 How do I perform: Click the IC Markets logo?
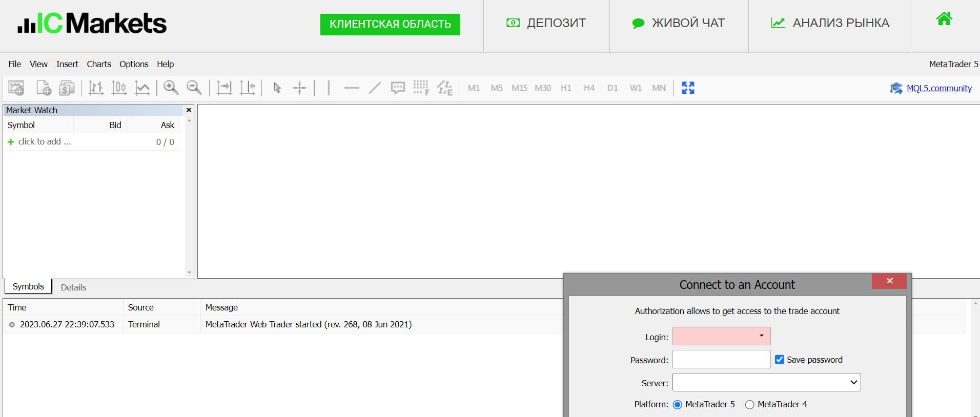pyautogui.click(x=92, y=23)
